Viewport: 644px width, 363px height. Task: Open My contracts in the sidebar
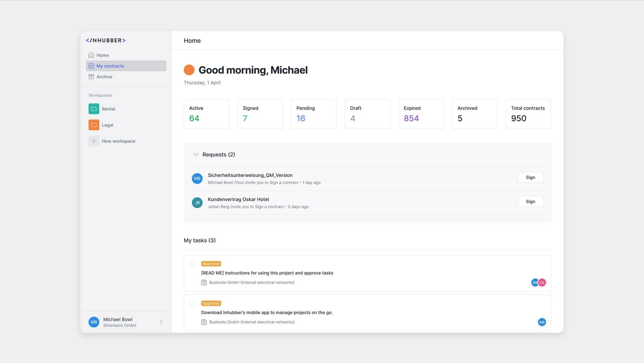pyautogui.click(x=126, y=66)
